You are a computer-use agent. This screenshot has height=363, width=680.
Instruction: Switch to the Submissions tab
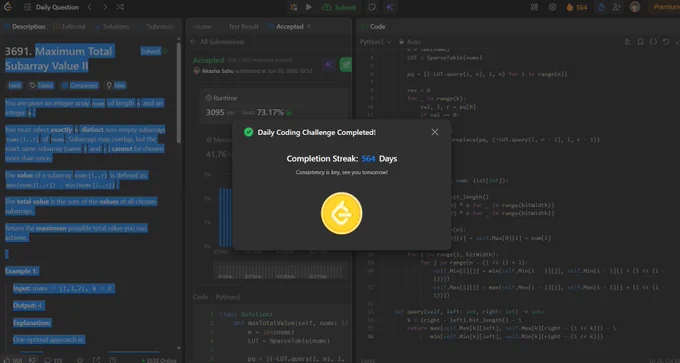coord(157,26)
